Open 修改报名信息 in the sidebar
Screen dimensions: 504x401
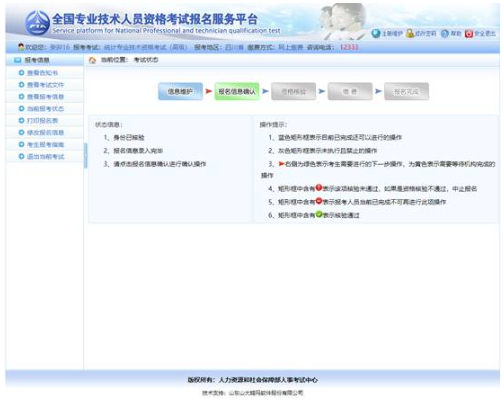(x=45, y=133)
